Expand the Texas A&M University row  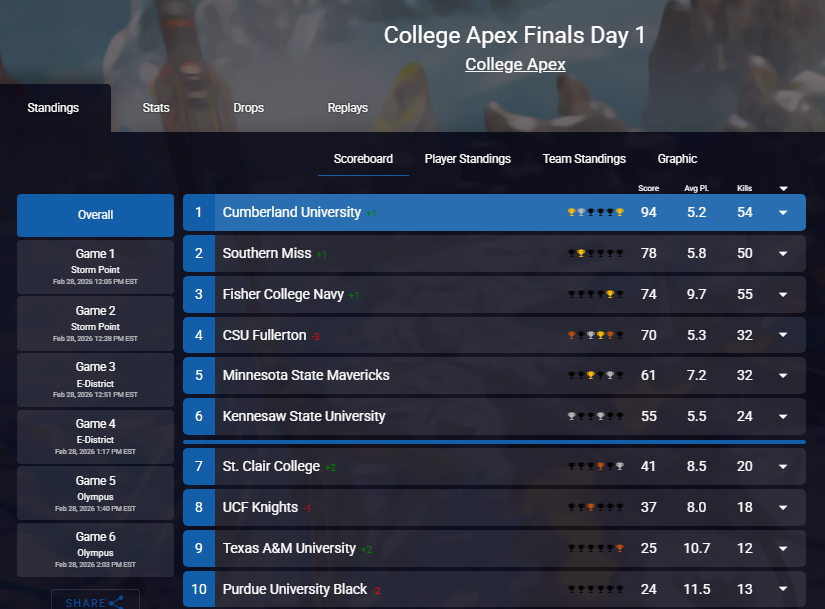click(x=783, y=548)
